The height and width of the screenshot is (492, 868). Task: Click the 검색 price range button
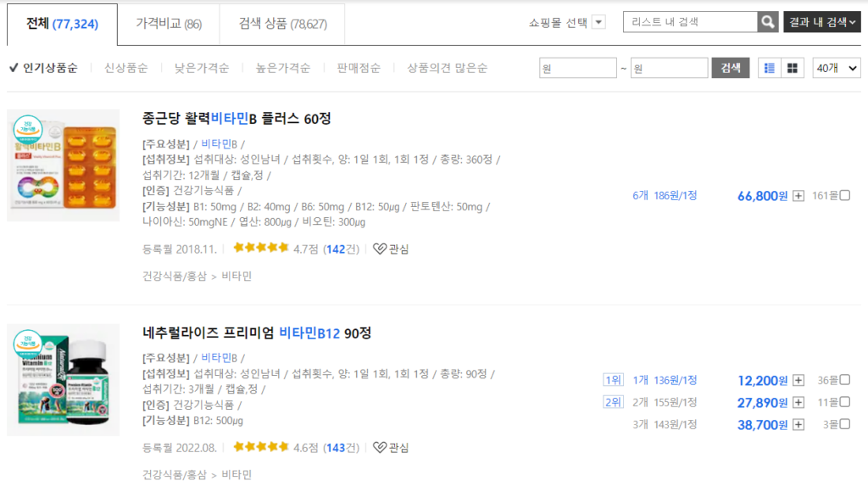click(x=730, y=68)
